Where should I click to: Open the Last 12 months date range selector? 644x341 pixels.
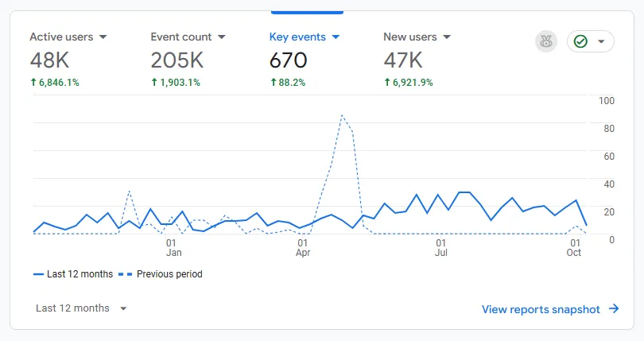click(x=81, y=308)
